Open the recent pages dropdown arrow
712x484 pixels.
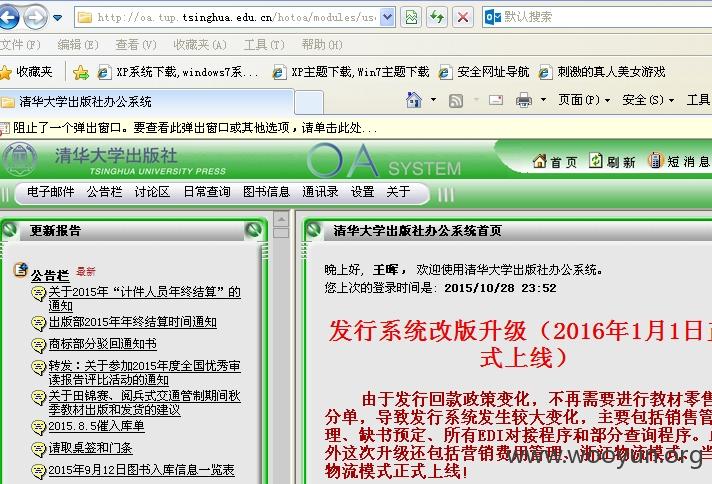coord(57,18)
